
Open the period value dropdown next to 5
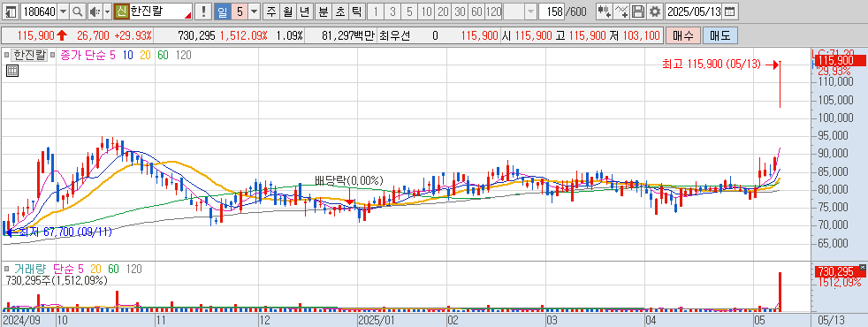tap(254, 11)
